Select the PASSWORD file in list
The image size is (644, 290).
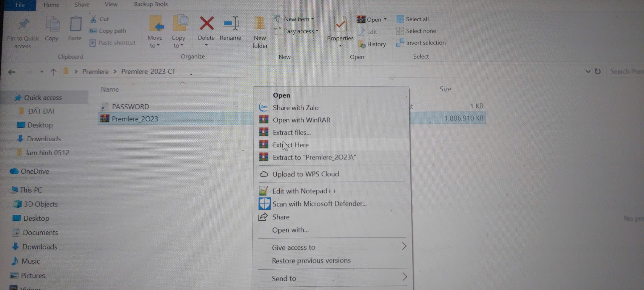pos(130,107)
